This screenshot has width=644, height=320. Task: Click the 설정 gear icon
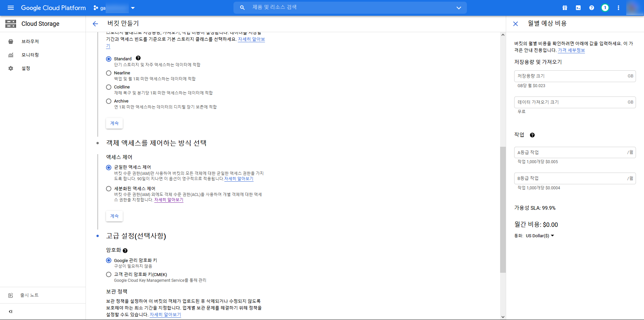pos(11,68)
